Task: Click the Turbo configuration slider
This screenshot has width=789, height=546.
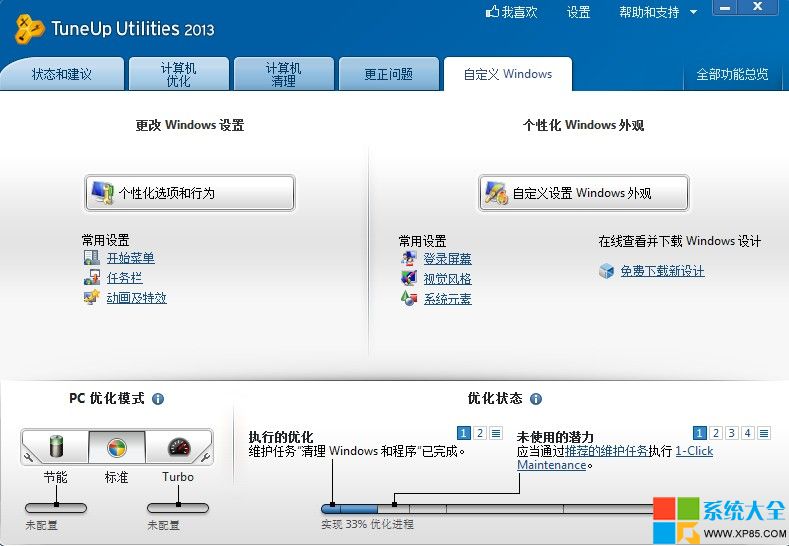Action: (178, 508)
